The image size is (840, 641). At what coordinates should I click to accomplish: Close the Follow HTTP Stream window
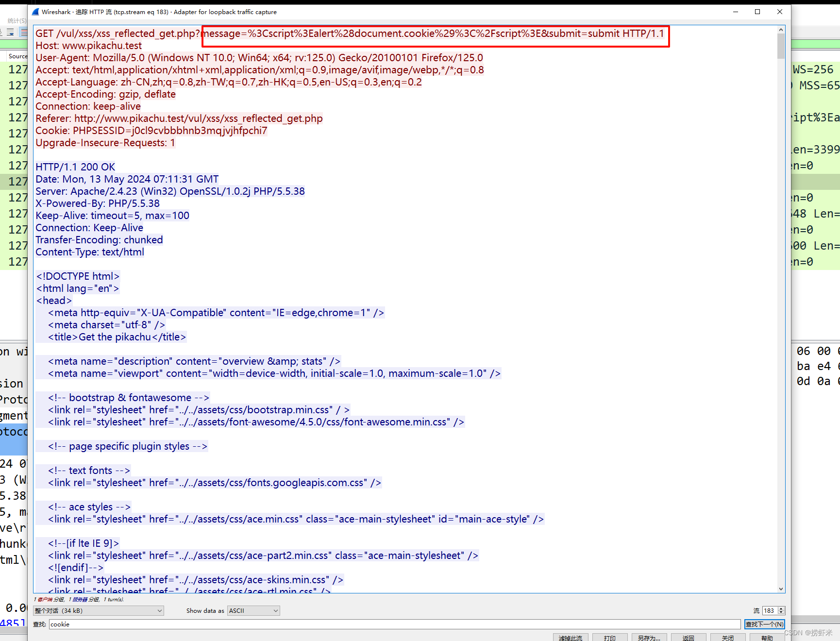coord(780,12)
